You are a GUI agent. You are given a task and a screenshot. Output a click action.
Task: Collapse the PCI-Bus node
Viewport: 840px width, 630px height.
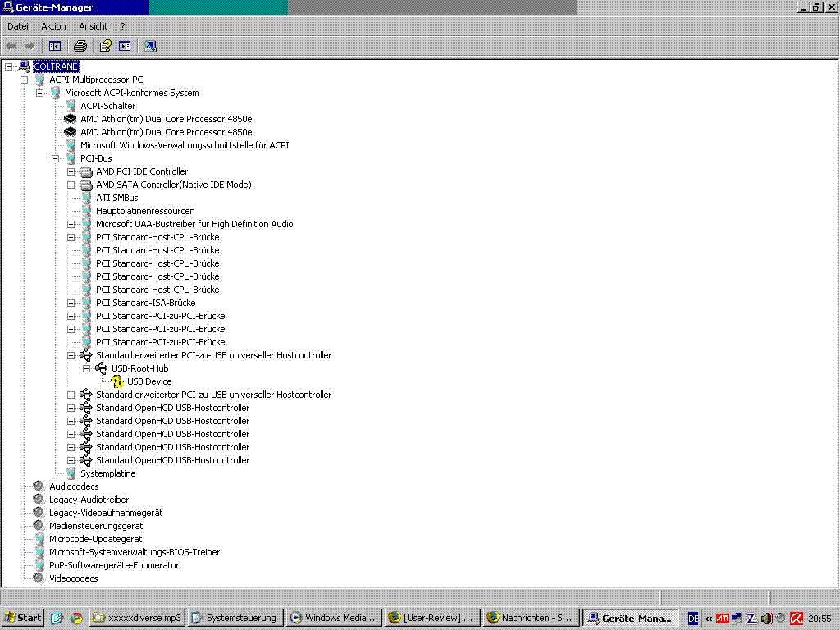coord(55,158)
